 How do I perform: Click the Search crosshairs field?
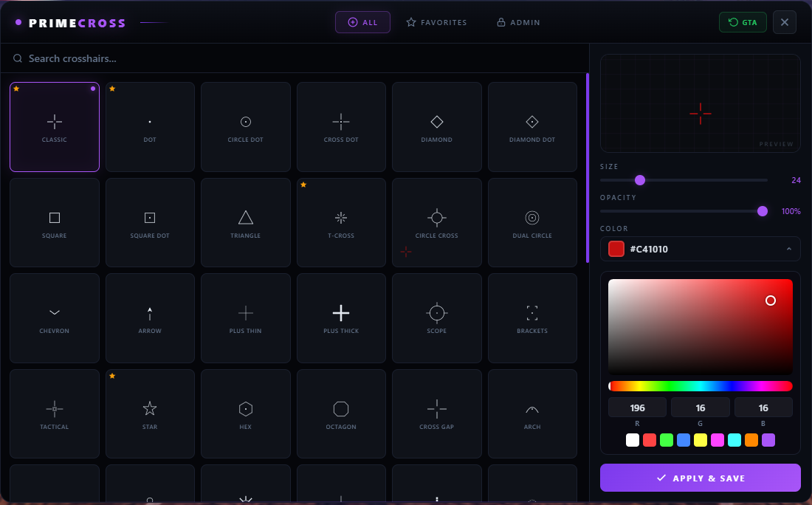coord(295,58)
